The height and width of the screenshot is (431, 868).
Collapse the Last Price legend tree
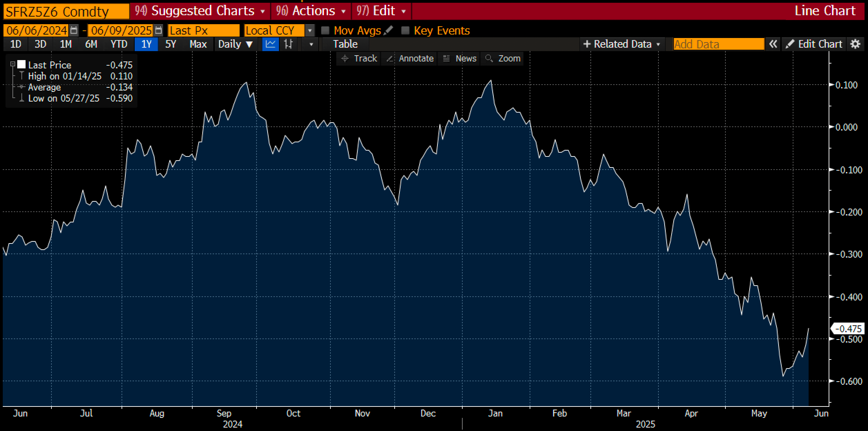point(13,64)
